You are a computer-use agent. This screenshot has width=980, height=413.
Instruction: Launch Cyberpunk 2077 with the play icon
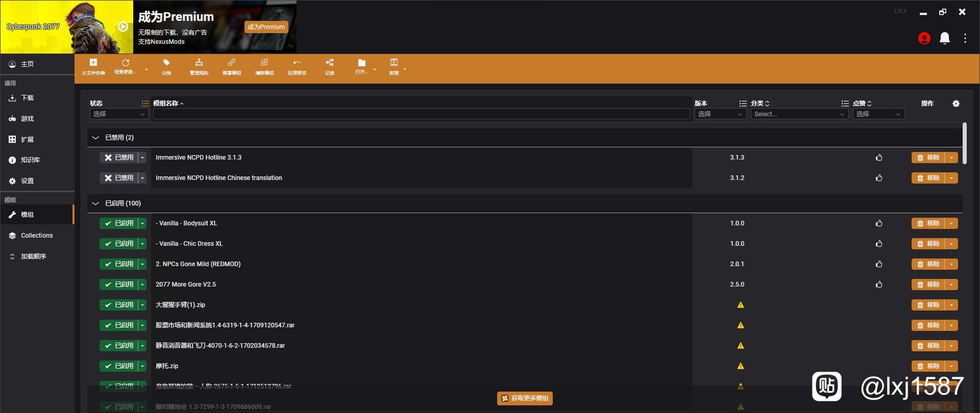coord(123,27)
